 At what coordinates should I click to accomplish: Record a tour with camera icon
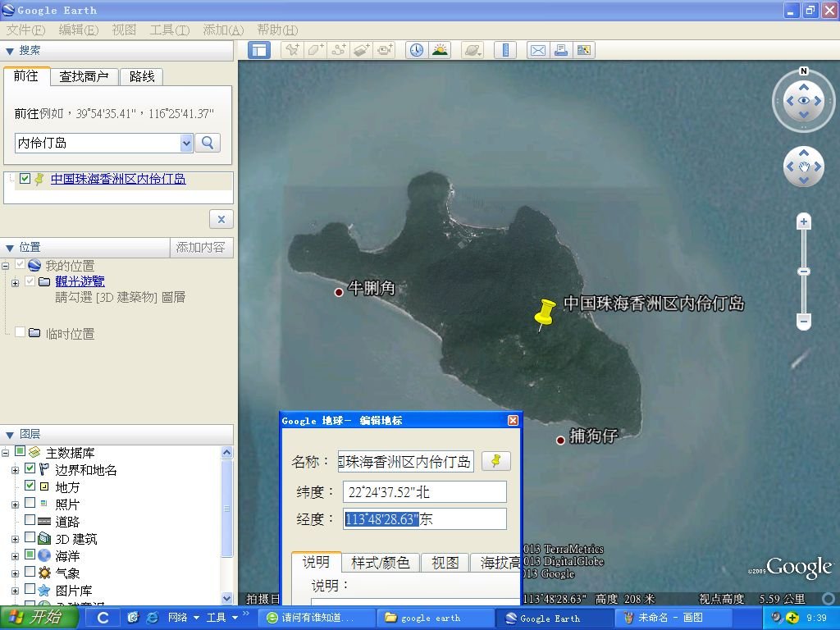pyautogui.click(x=385, y=50)
